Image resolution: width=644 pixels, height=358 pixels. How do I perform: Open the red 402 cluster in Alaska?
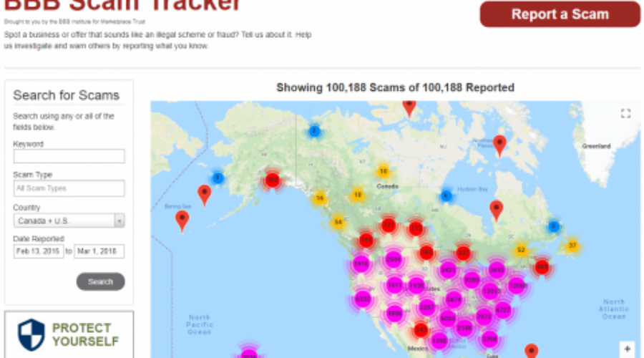273,180
